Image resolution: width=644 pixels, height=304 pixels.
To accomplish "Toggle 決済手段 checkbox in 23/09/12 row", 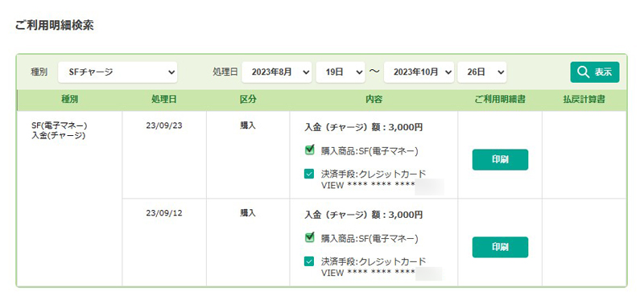I will click(309, 261).
